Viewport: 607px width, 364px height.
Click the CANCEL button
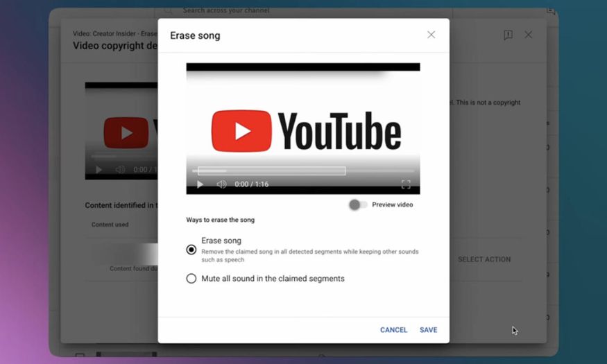coord(393,330)
